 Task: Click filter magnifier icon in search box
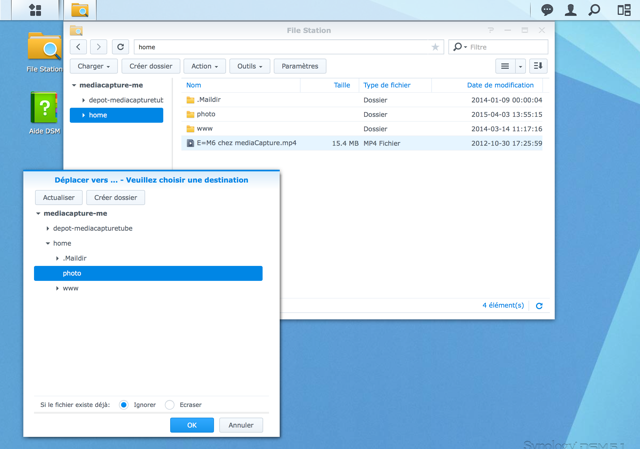coord(459,47)
